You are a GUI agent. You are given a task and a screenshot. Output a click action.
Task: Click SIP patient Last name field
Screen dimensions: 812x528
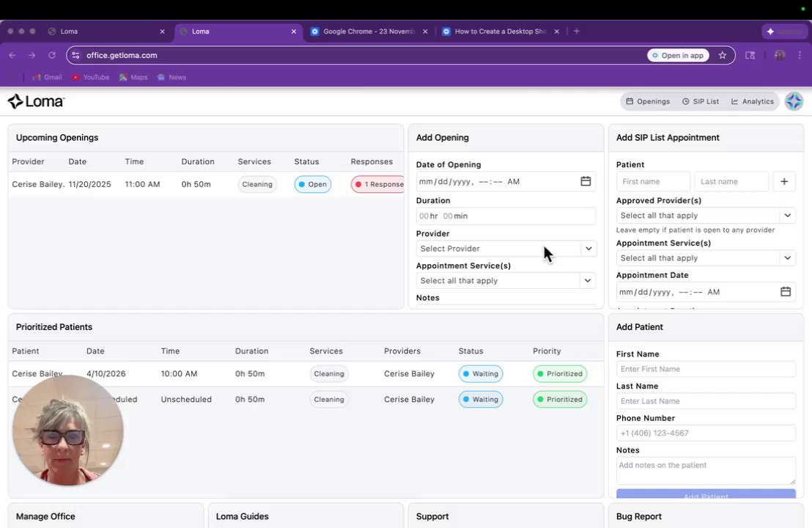click(x=731, y=181)
